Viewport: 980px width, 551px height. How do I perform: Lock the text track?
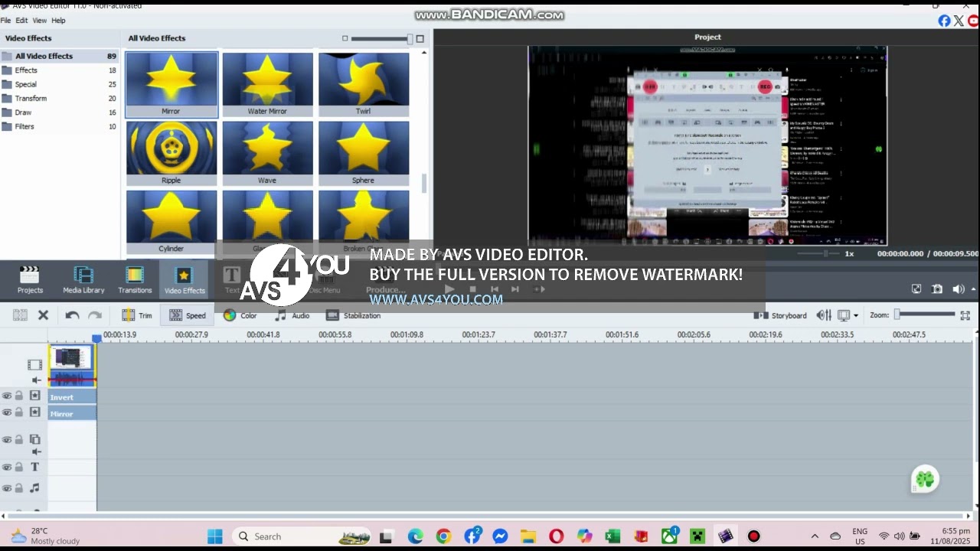(x=19, y=468)
